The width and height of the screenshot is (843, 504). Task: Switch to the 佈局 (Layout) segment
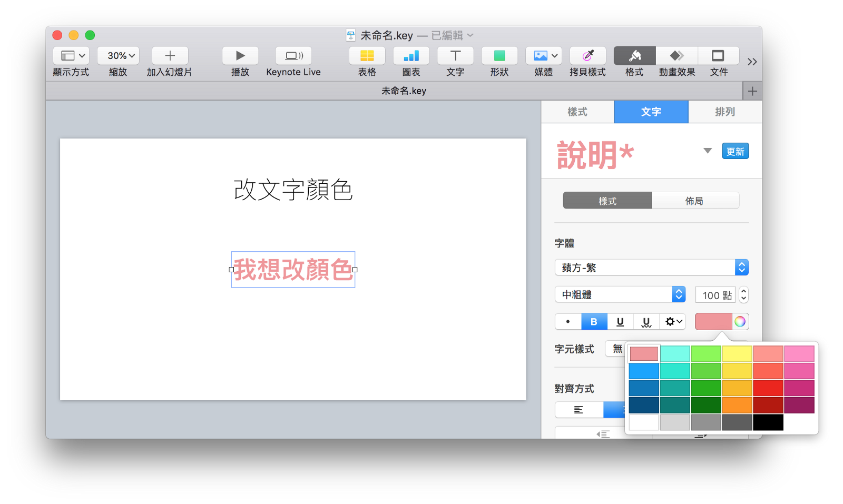(695, 200)
